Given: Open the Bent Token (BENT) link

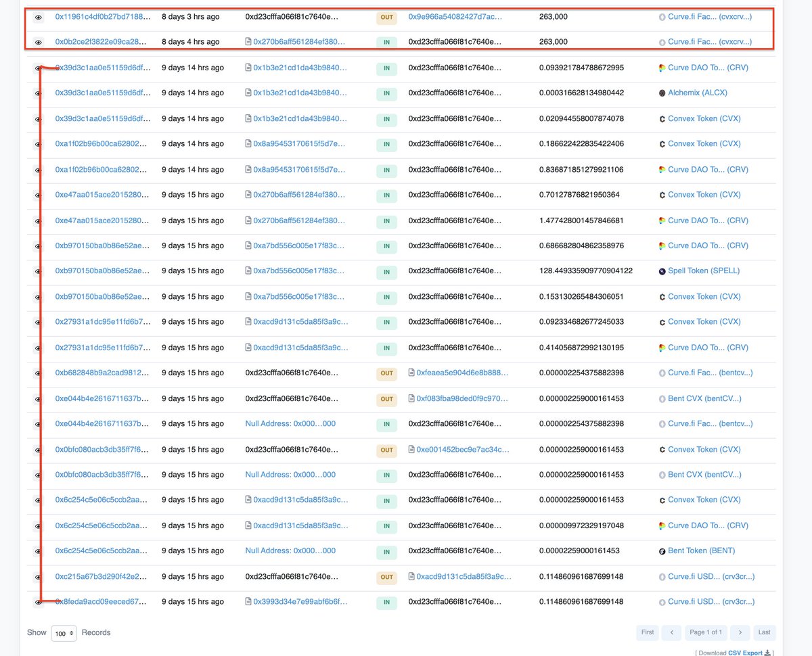Looking at the screenshot, I should click(x=702, y=551).
